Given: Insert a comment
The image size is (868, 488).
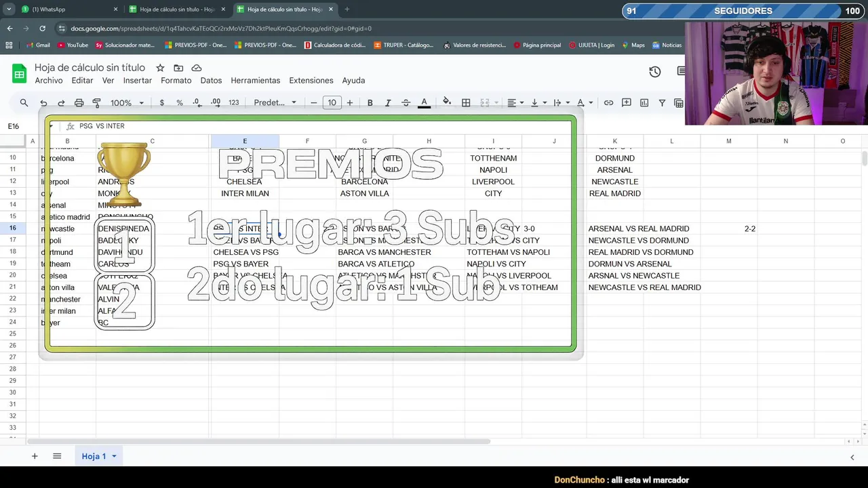Looking at the screenshot, I should pyautogui.click(x=627, y=102).
